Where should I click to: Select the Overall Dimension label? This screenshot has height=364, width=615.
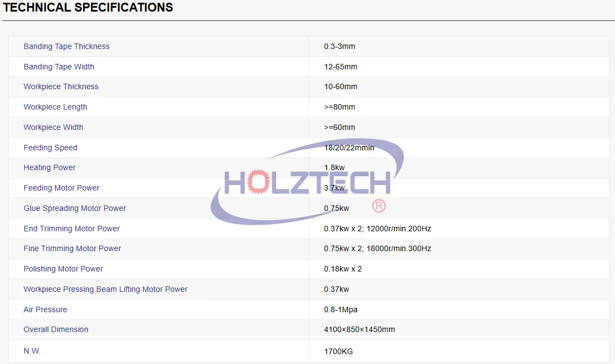pyautogui.click(x=56, y=329)
